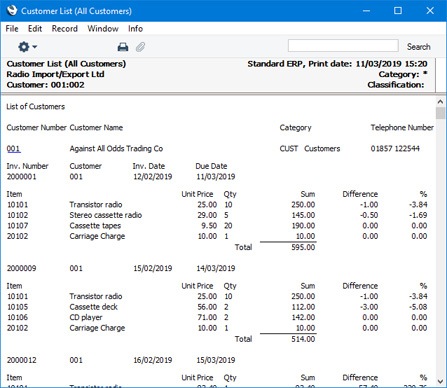Open the Info menu

[x=135, y=29]
